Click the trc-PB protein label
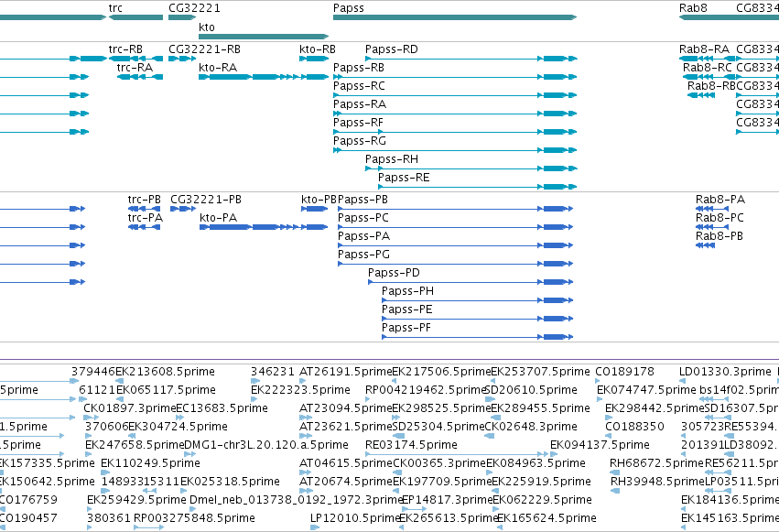The image size is (779, 532). (144, 200)
